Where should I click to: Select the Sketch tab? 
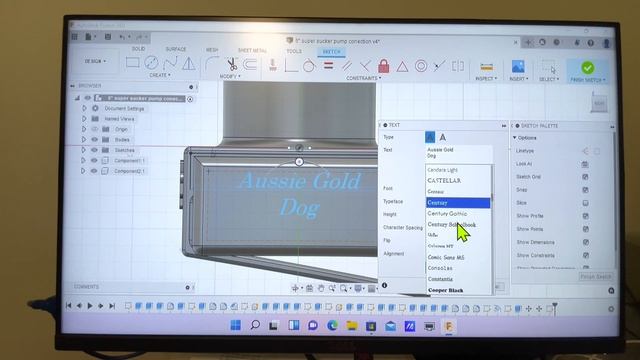[x=331, y=52]
